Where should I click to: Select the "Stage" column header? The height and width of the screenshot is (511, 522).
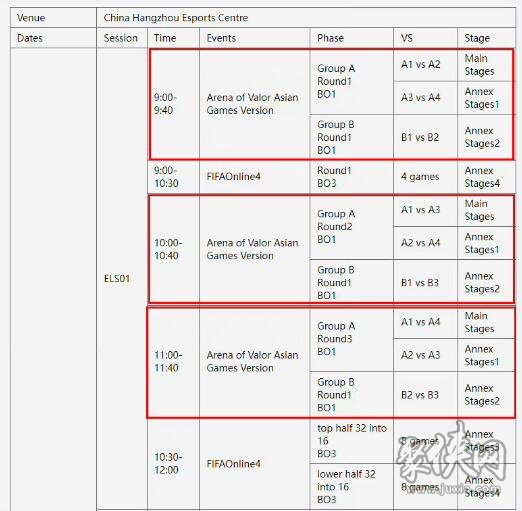487,38
